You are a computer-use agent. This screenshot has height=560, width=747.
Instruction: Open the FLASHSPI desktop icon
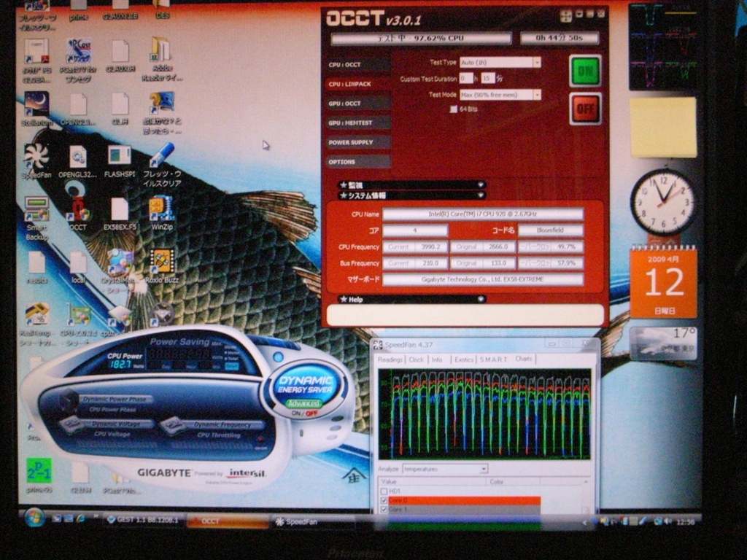click(119, 156)
